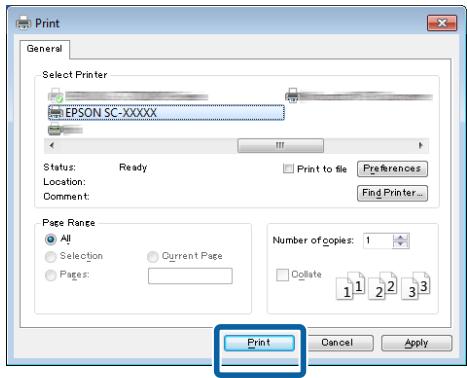Choose the Selection radio button
467x378 pixels.
pos(51,256)
